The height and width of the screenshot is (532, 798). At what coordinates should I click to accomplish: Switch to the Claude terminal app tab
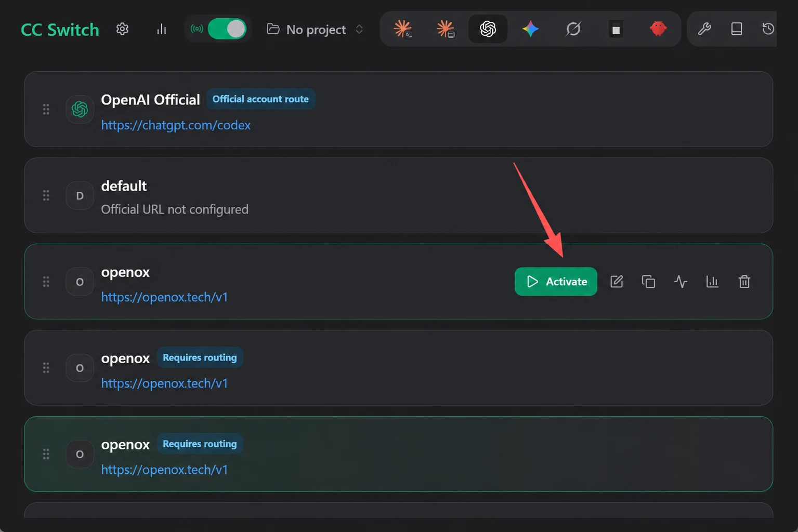coord(403,29)
